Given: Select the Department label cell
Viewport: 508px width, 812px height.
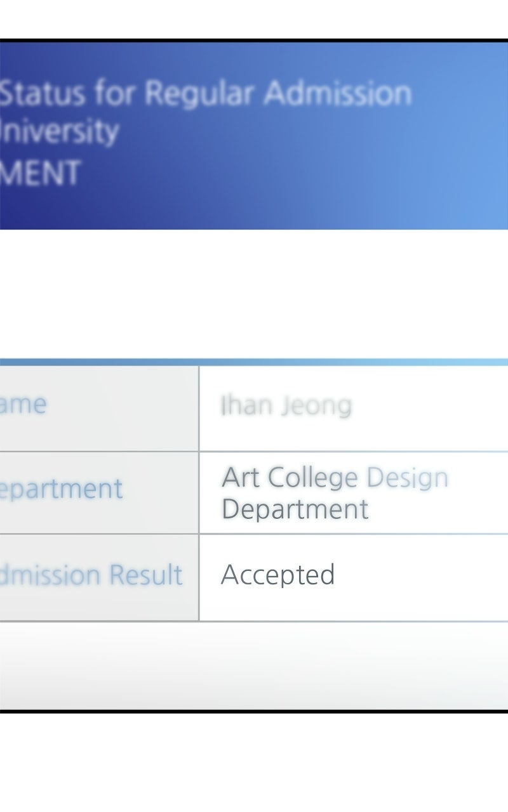Looking at the screenshot, I should (99, 493).
